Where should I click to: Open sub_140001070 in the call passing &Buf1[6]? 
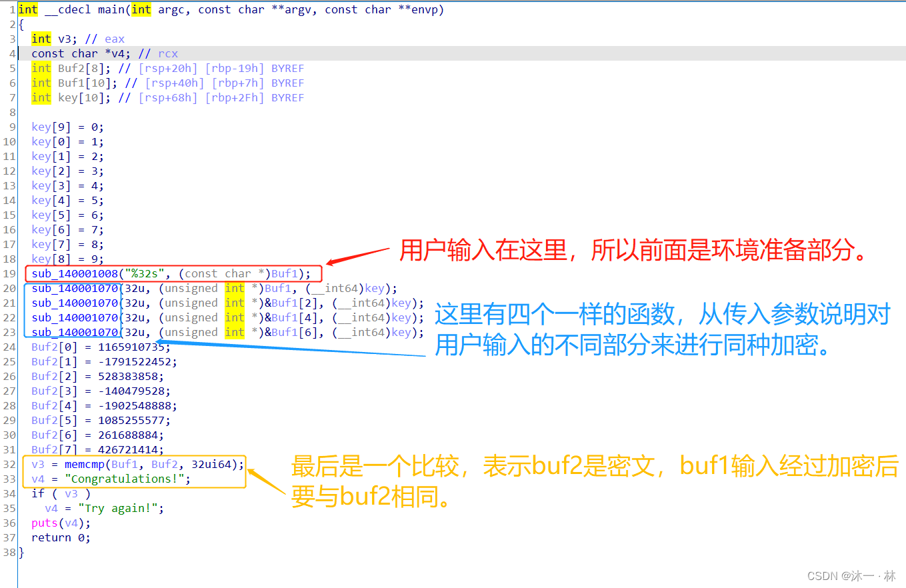(75, 332)
